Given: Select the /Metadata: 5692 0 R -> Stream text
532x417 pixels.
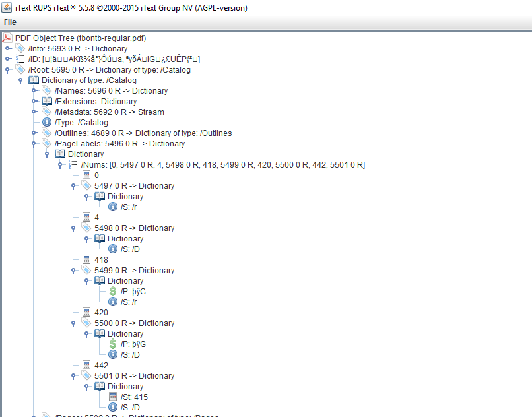Looking at the screenshot, I should click(x=110, y=112).
